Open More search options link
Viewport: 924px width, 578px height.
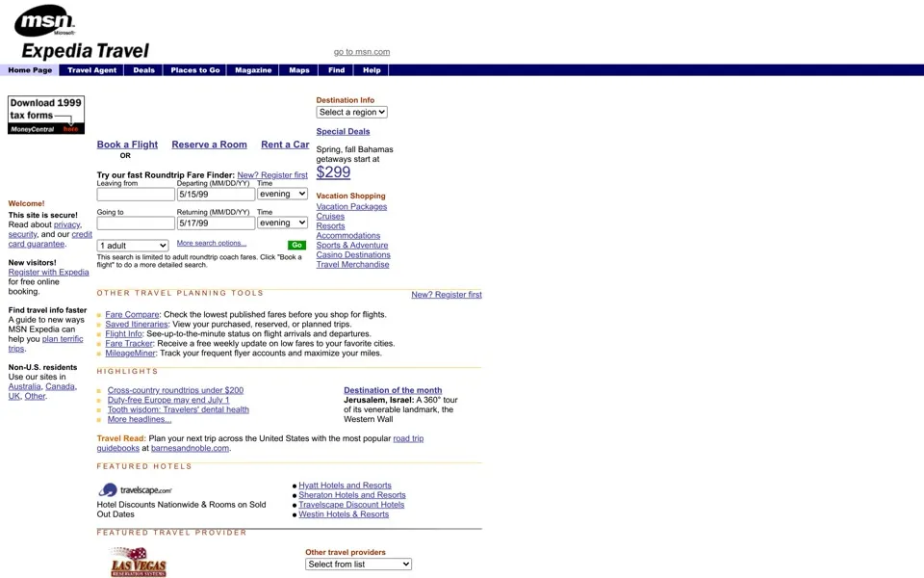pyautogui.click(x=212, y=243)
